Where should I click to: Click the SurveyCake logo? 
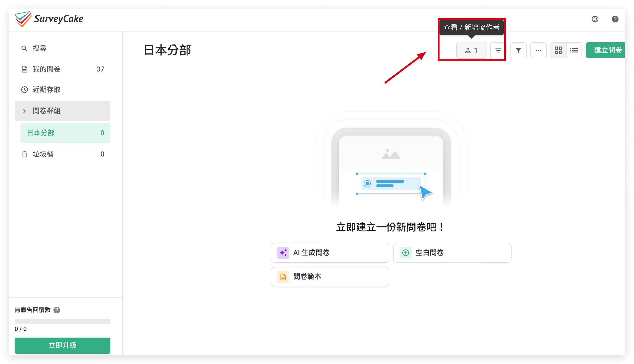coord(49,19)
